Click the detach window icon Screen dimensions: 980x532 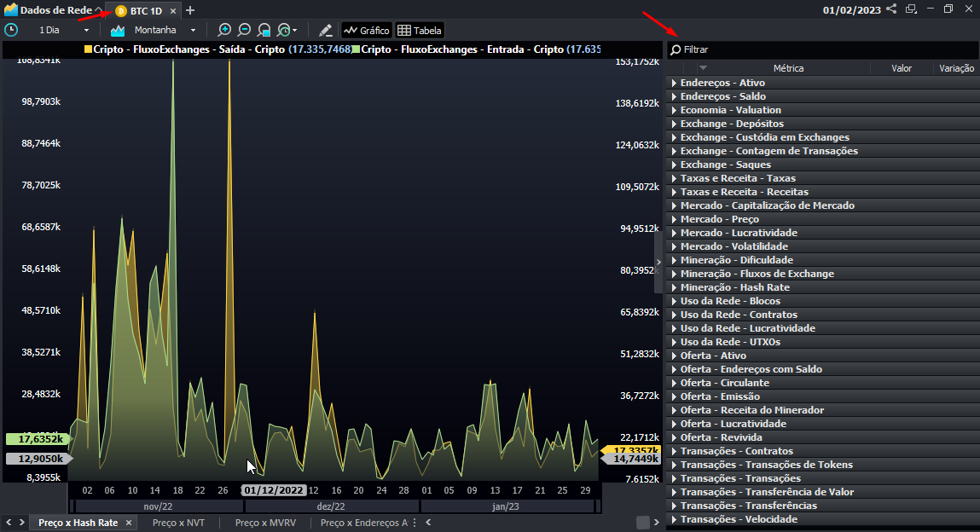click(x=911, y=9)
